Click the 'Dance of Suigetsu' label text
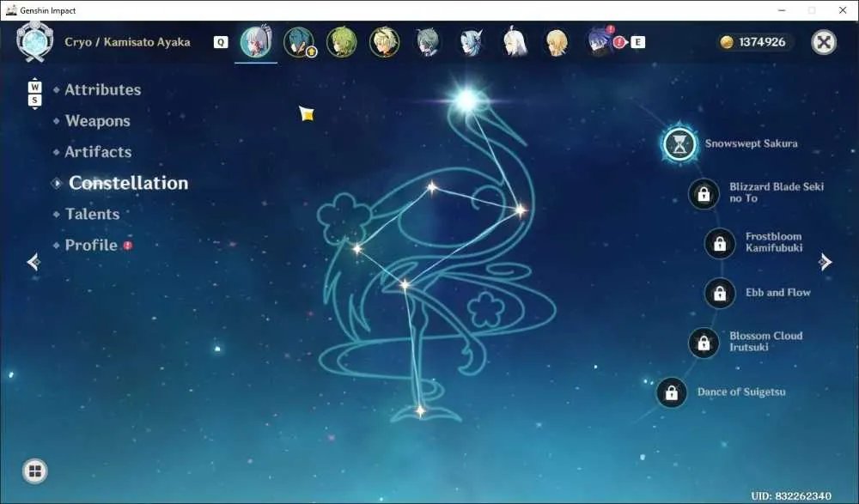This screenshot has width=859, height=504. (x=741, y=392)
